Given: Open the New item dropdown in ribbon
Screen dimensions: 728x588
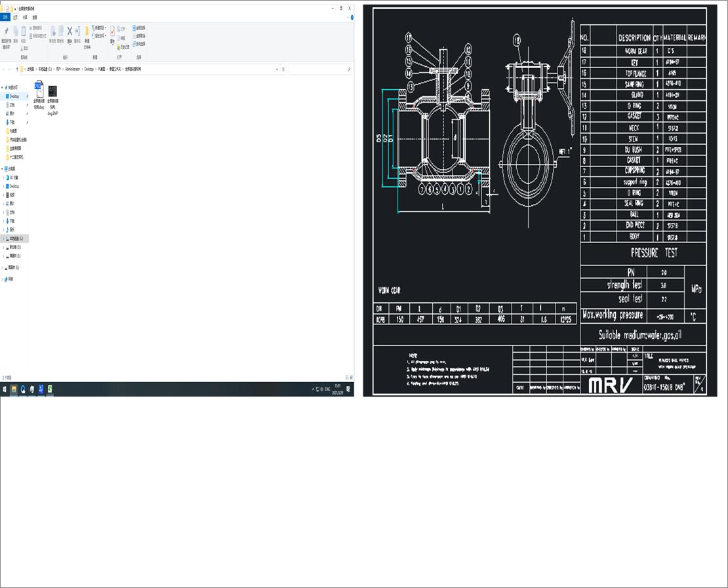Looking at the screenshot, I should click(x=99, y=28).
